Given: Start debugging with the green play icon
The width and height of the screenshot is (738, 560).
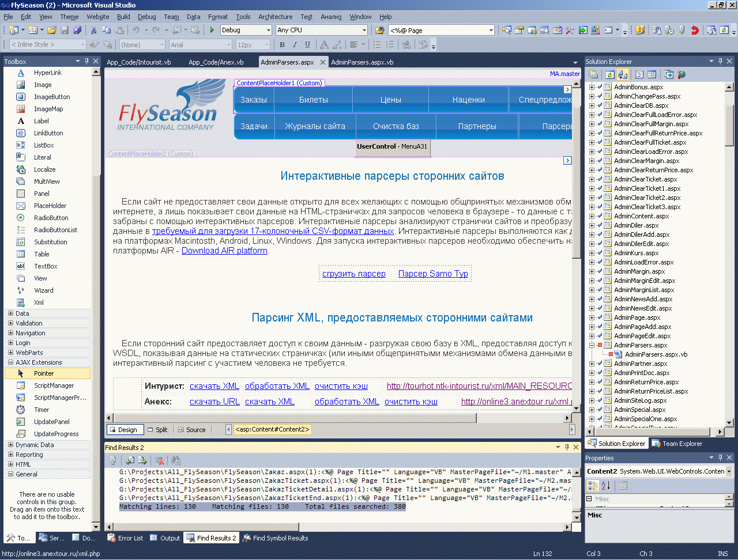Looking at the screenshot, I should pos(212,30).
